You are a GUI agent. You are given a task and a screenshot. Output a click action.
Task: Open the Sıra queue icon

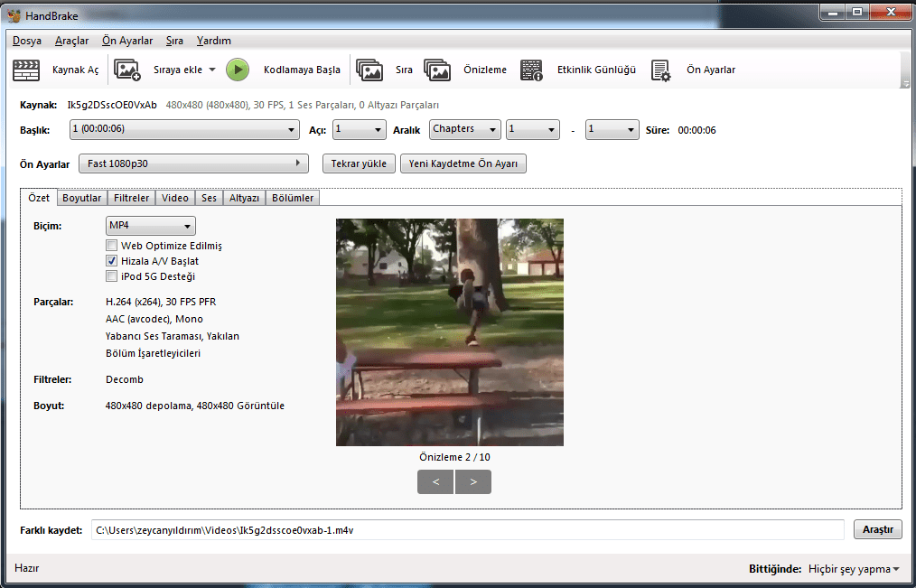tap(369, 70)
